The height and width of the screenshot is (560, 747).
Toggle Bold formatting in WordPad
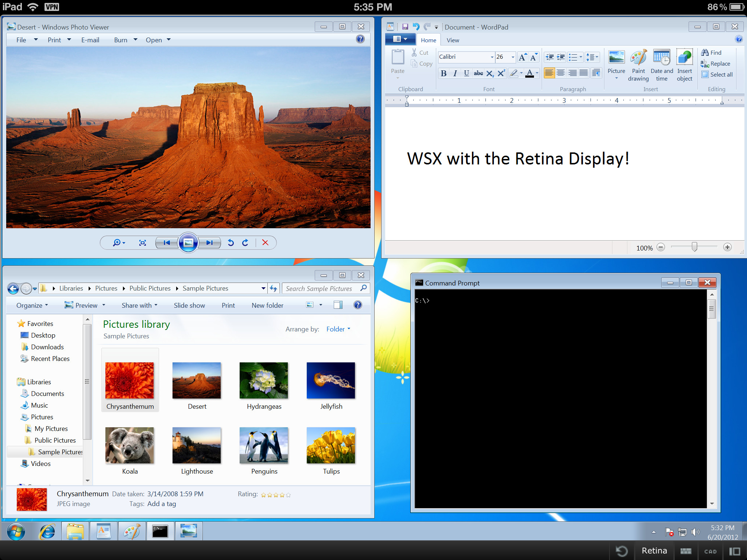pos(444,73)
